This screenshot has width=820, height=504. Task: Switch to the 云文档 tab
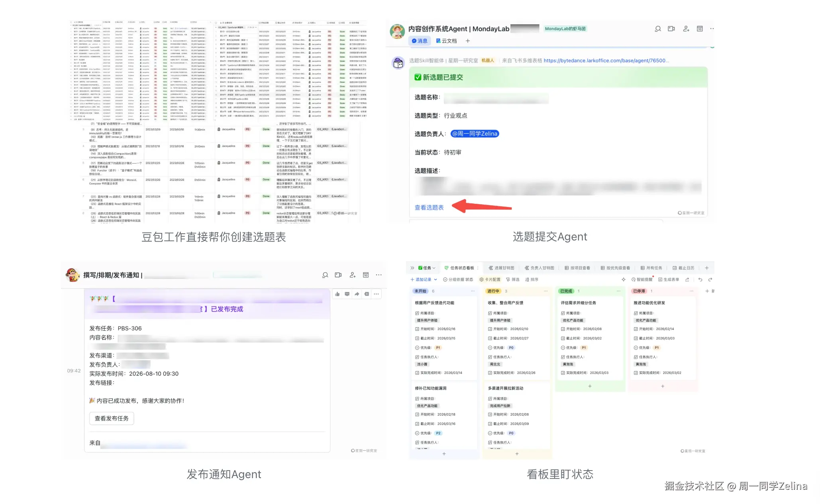click(x=446, y=41)
